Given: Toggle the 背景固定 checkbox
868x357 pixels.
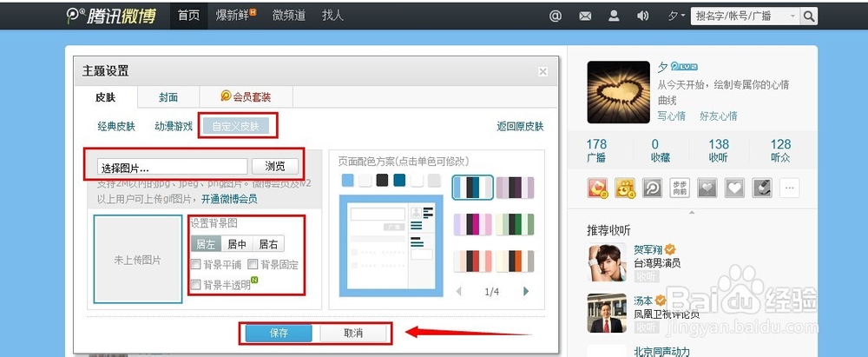Looking at the screenshot, I should 253,264.
